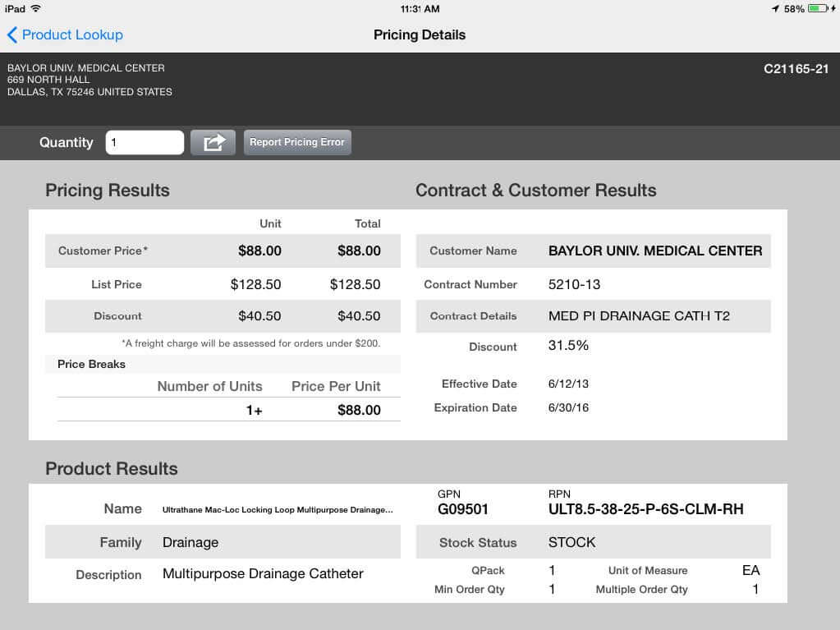This screenshot has width=840, height=630.
Task: Select account number C21165-21
Action: (x=796, y=69)
